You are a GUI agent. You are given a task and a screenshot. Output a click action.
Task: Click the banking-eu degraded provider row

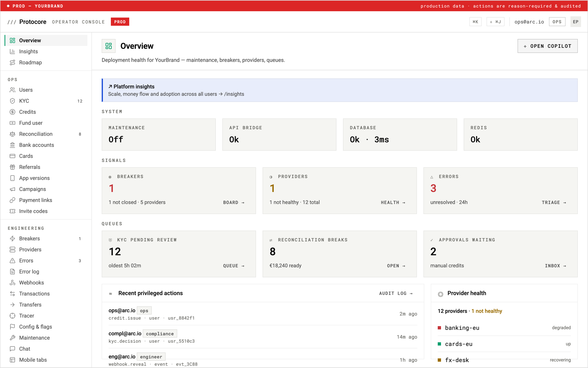point(504,328)
